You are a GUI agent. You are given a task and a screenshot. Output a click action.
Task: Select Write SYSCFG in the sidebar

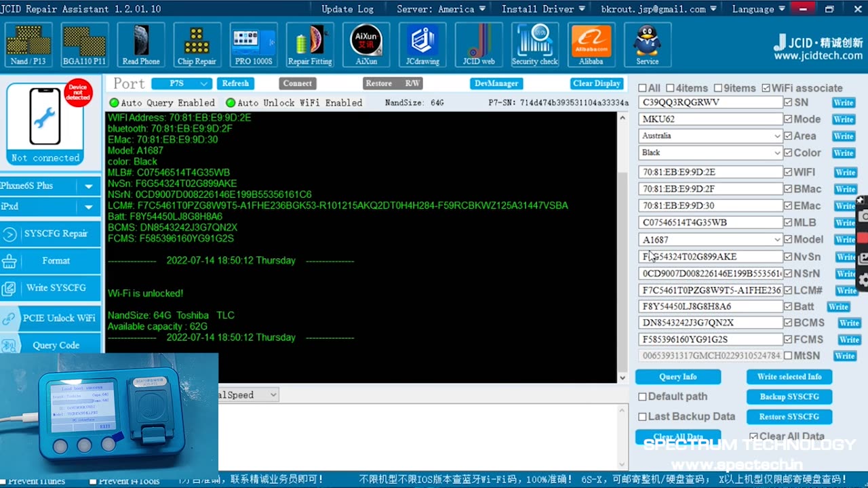[x=50, y=288]
